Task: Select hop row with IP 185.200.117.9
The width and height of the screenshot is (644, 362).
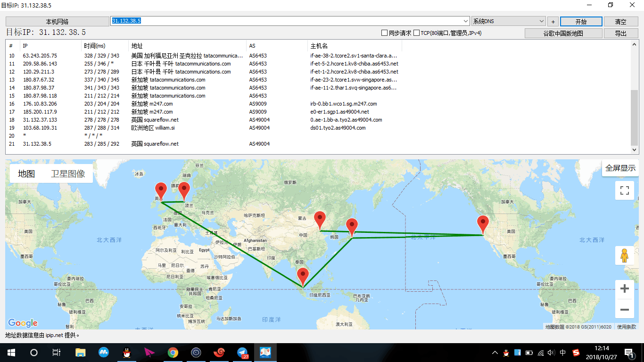Action: click(x=204, y=112)
